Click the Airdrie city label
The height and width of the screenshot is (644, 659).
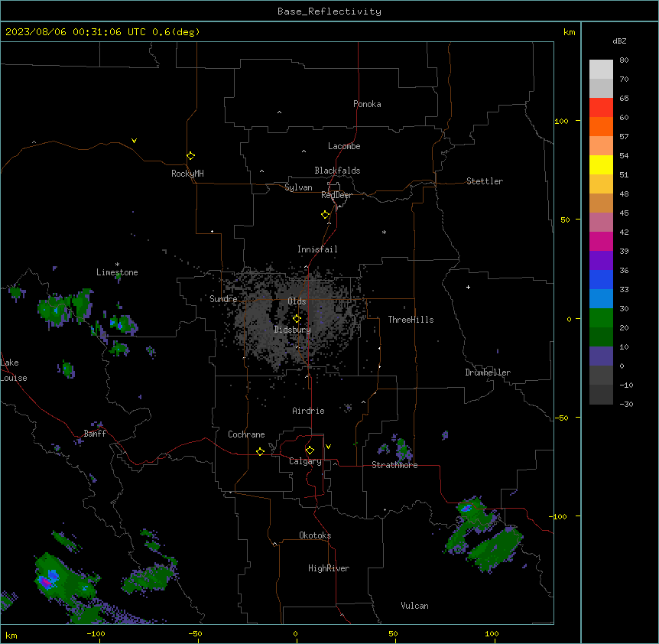(x=308, y=411)
